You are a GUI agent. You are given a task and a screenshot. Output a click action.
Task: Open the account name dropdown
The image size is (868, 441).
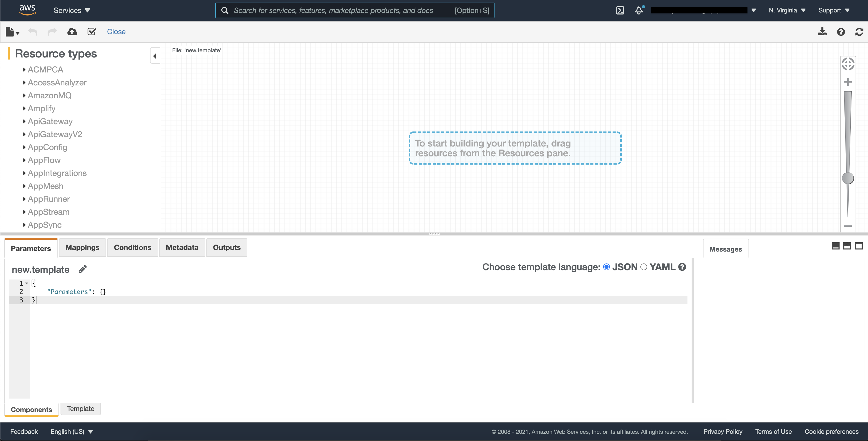(x=704, y=10)
